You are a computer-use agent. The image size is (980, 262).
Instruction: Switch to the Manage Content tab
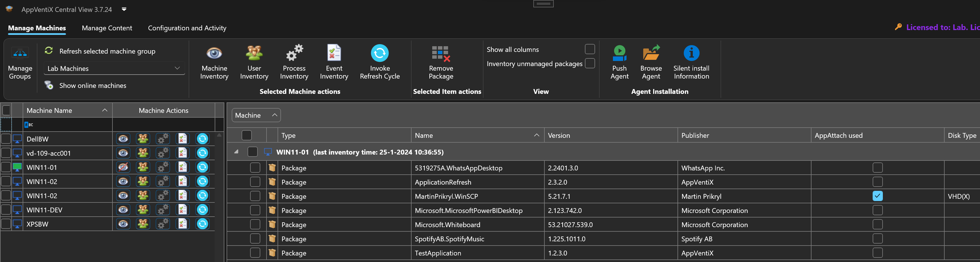tap(107, 28)
